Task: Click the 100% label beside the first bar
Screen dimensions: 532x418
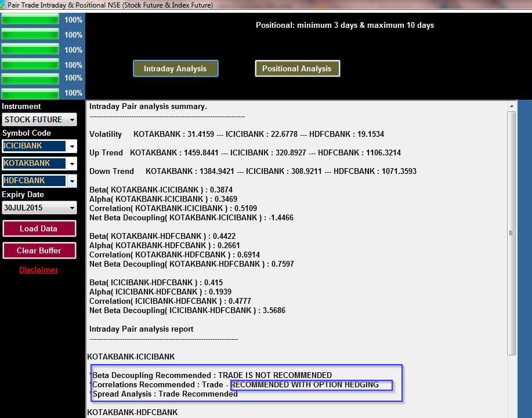Action: coord(73,20)
